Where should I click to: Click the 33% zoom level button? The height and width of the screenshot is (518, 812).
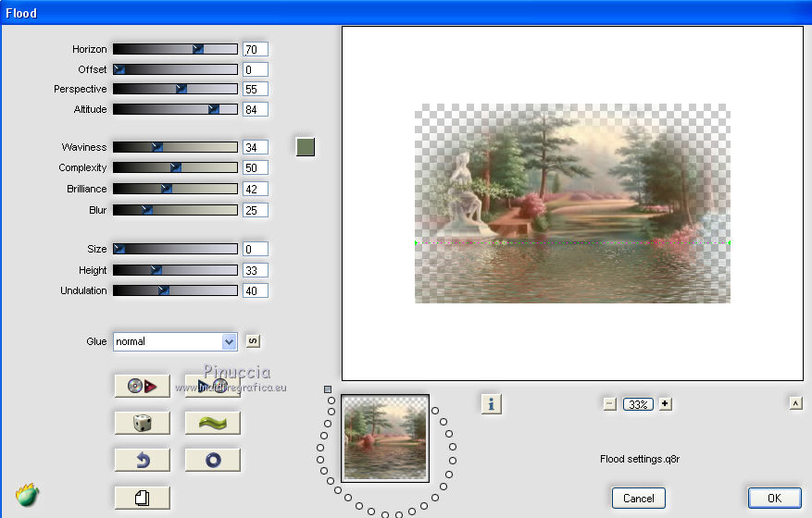[638, 404]
